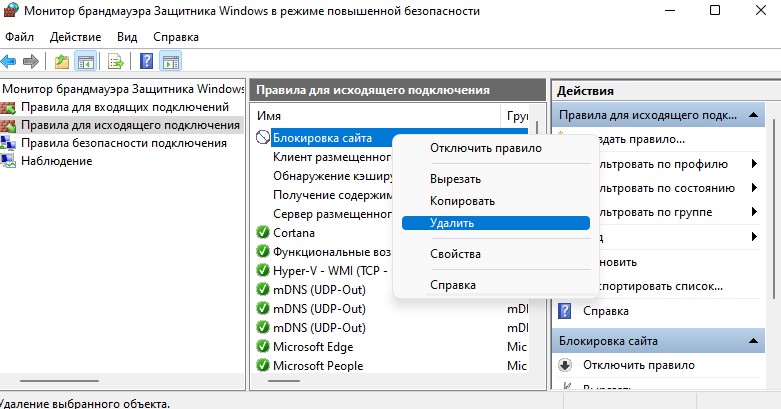Screen dimensions: 781x409
Task: Open the Вид menu
Action: click(x=127, y=37)
